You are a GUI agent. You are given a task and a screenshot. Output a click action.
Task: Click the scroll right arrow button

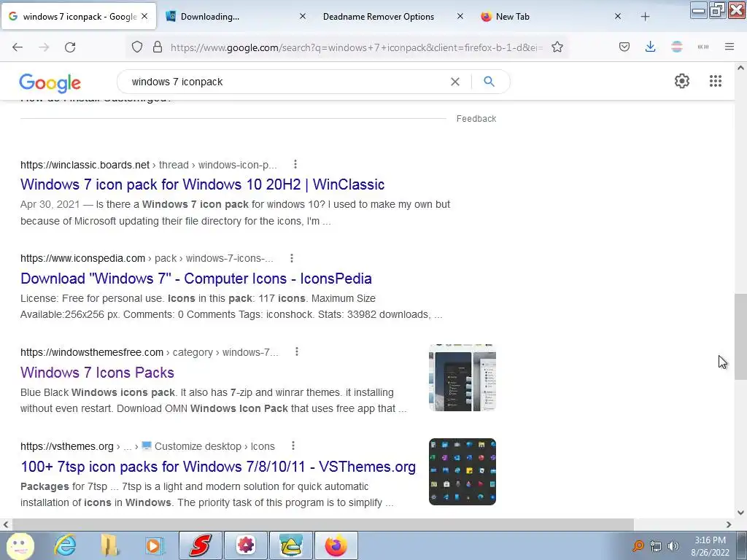coord(729,524)
